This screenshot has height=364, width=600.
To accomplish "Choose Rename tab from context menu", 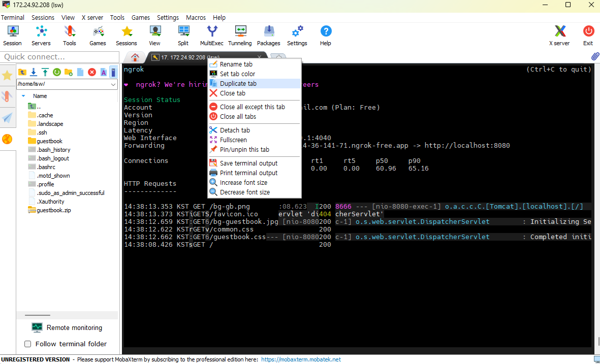I will (x=255, y=64).
